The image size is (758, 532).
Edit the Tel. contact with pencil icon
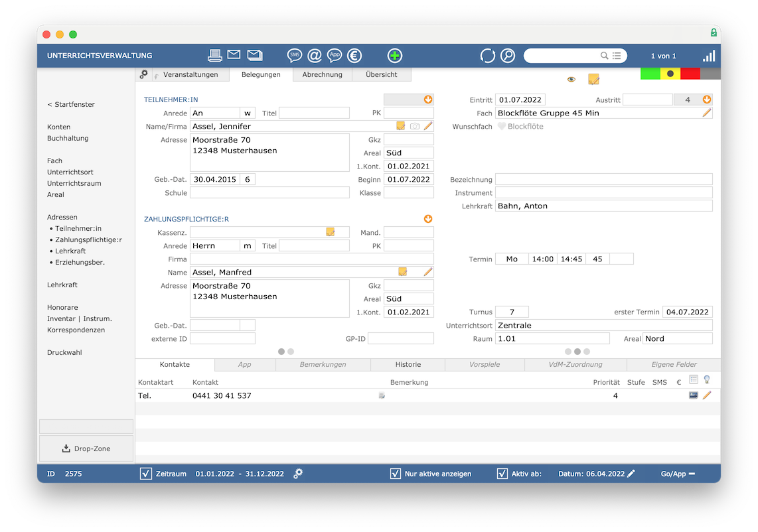click(707, 395)
